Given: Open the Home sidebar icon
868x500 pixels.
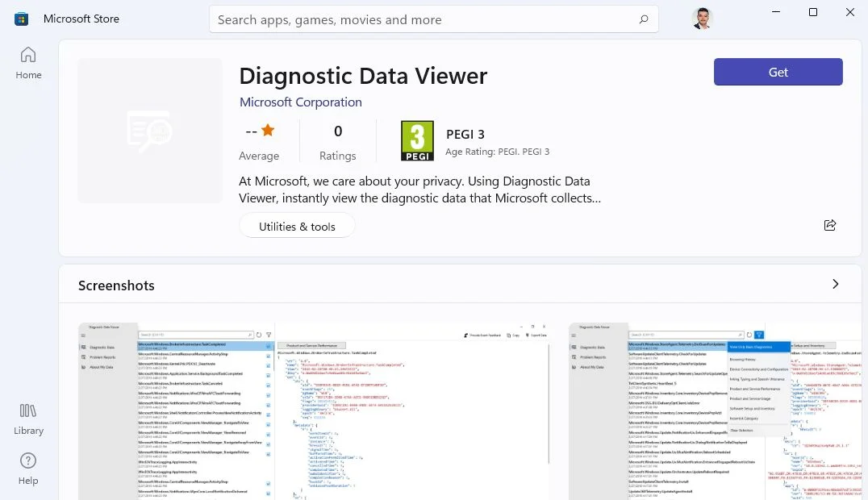Looking at the screenshot, I should coord(28,63).
